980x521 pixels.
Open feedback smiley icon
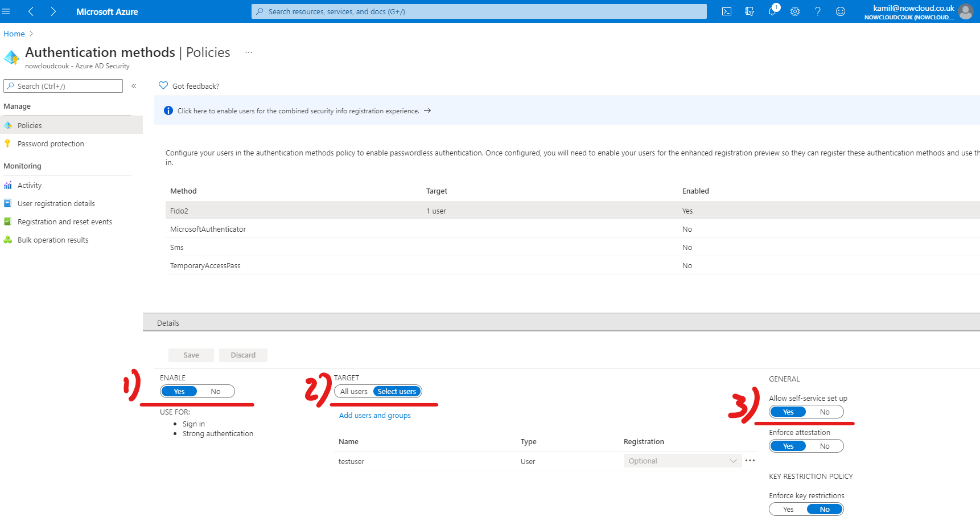(x=841, y=11)
